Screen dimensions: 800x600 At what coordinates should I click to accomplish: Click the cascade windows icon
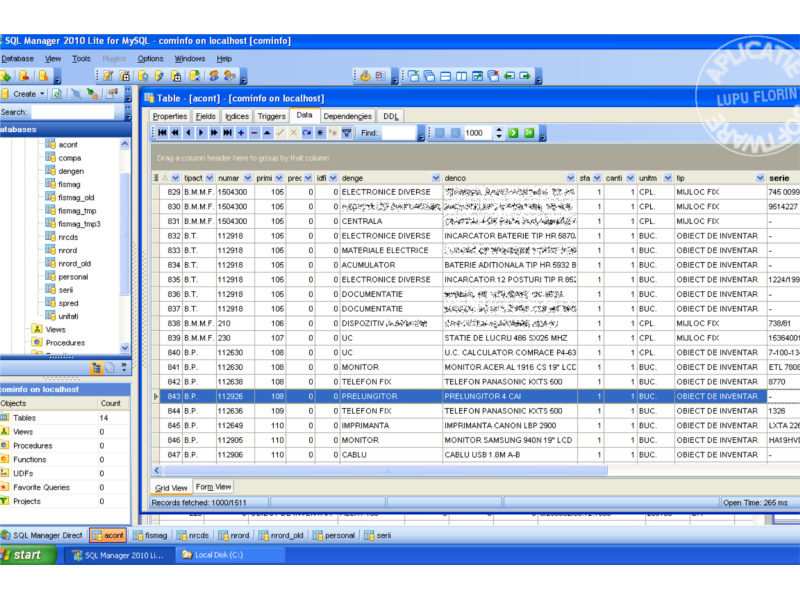coord(430,76)
